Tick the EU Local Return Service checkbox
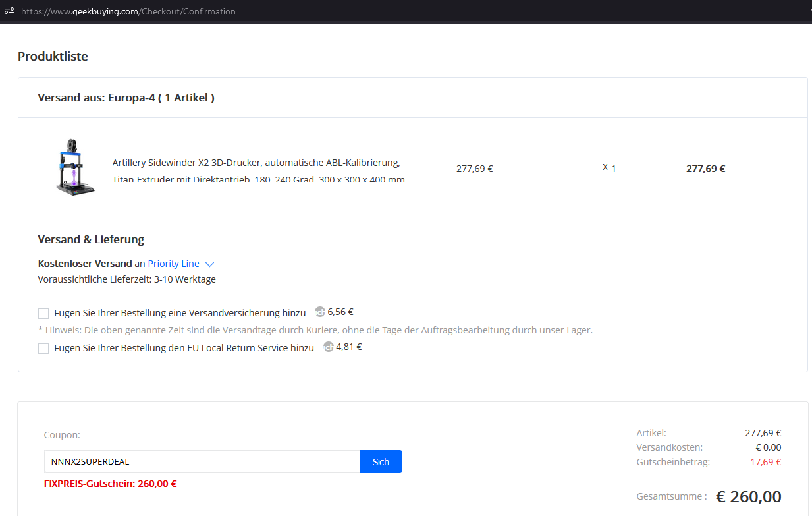 (x=43, y=348)
